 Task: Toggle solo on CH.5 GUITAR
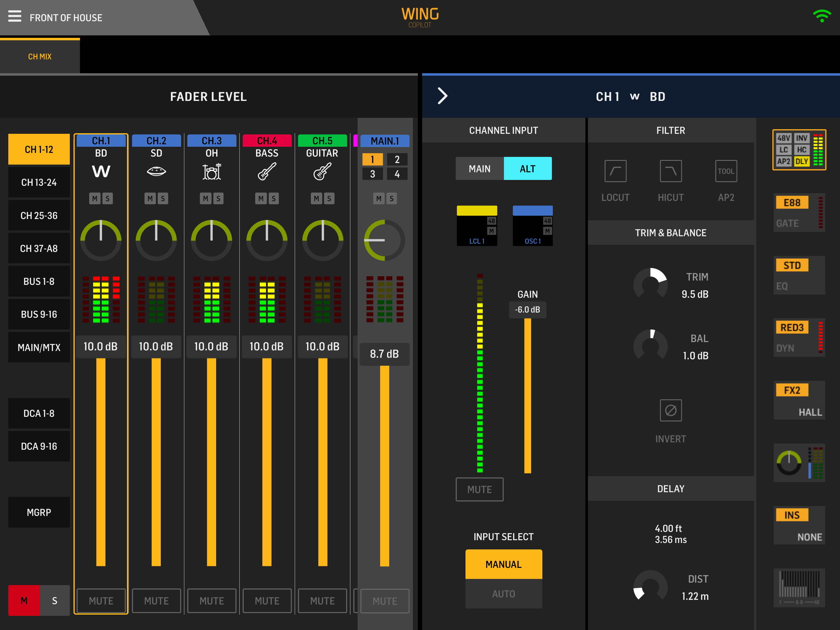pos(329,198)
